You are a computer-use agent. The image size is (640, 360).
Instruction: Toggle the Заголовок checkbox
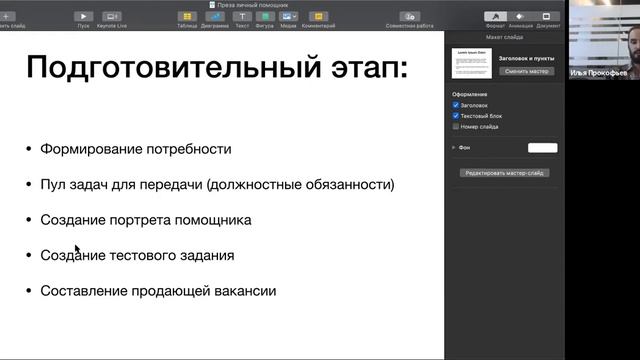456,105
